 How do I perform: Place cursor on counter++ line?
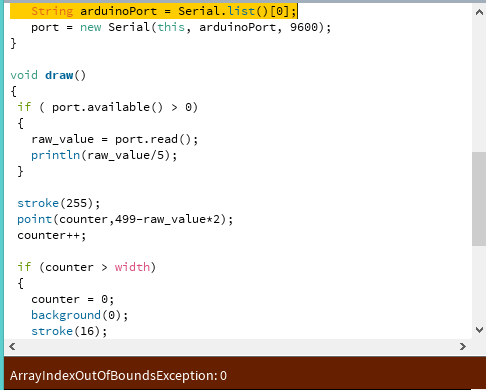pos(52,235)
